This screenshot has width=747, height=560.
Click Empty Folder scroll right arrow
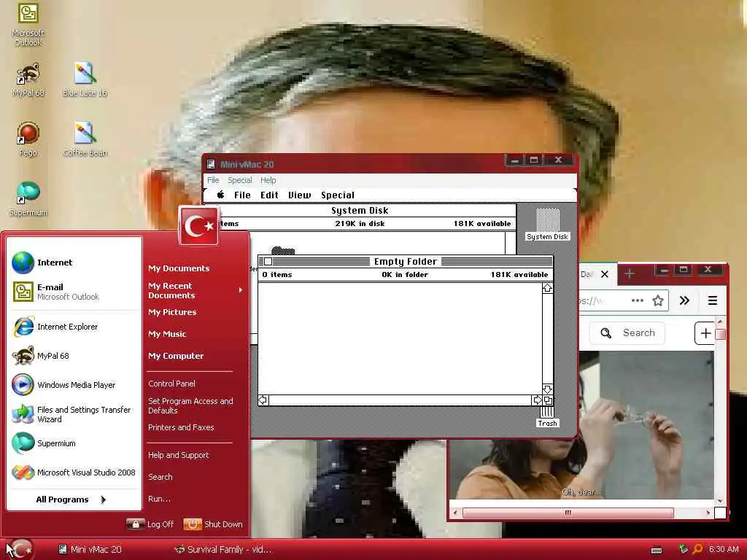pos(538,400)
